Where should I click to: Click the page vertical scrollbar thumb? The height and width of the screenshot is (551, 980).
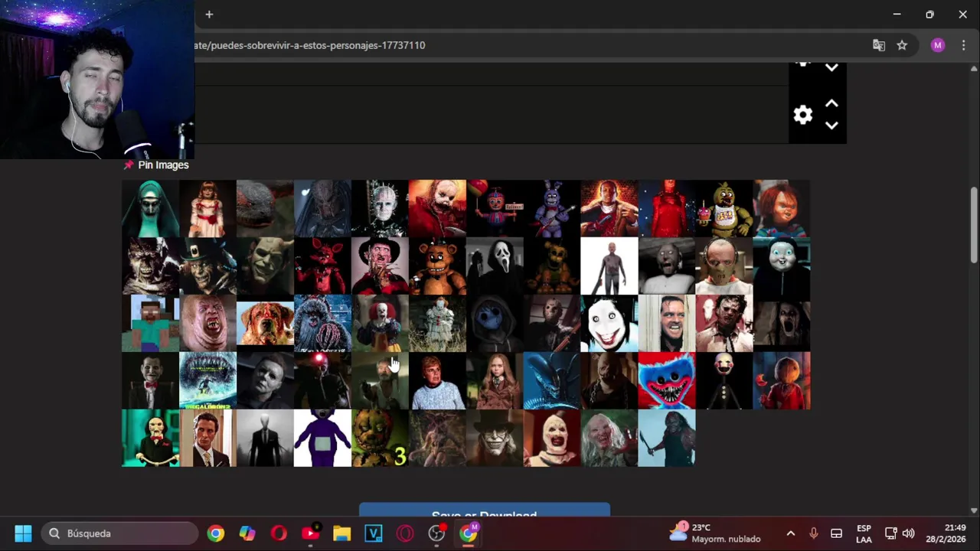(974, 225)
